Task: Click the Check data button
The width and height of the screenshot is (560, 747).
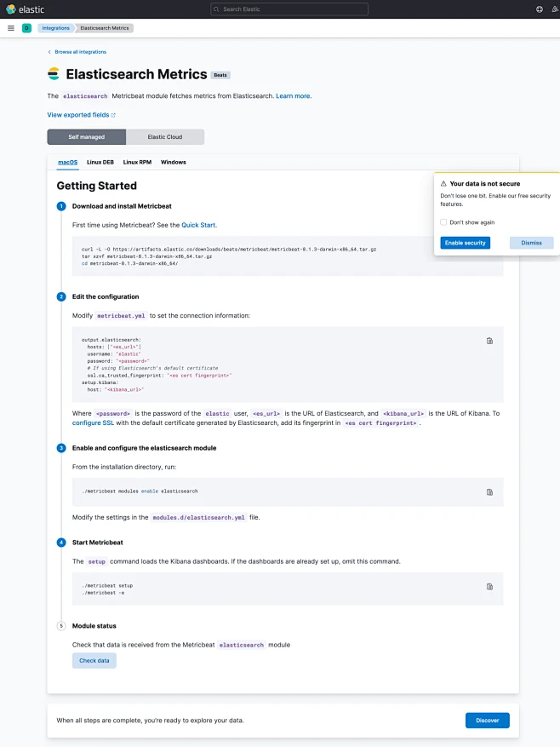Action: 94,660
